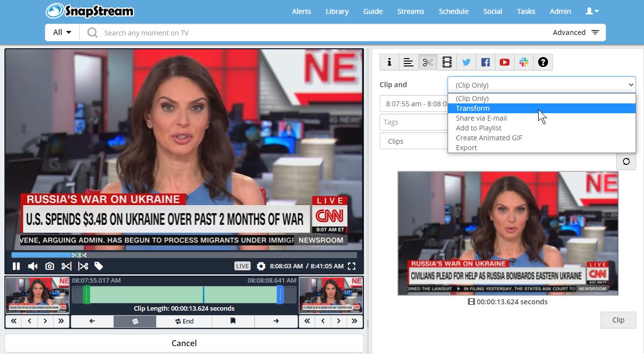Open the user account menu

[592, 11]
